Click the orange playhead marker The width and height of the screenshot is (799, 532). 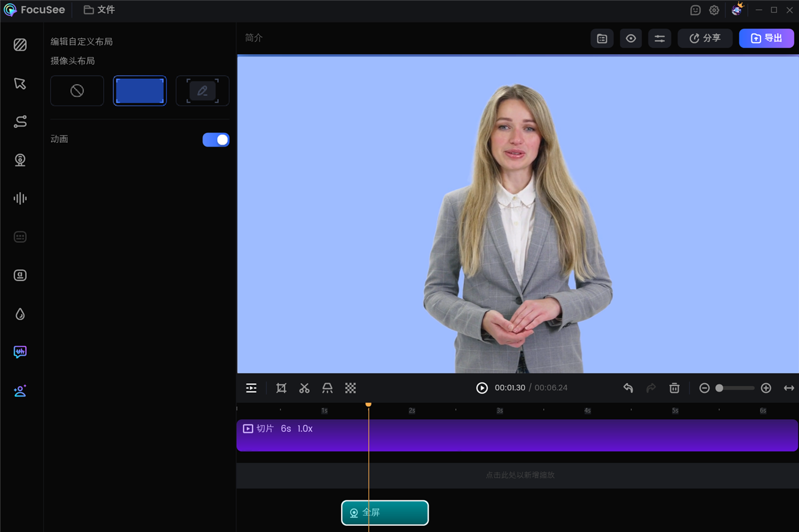tap(368, 404)
